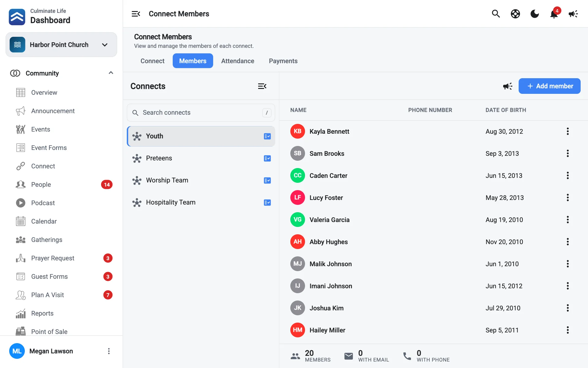Click the megaphone icon in top bar
This screenshot has height=368, width=588.
point(573,14)
